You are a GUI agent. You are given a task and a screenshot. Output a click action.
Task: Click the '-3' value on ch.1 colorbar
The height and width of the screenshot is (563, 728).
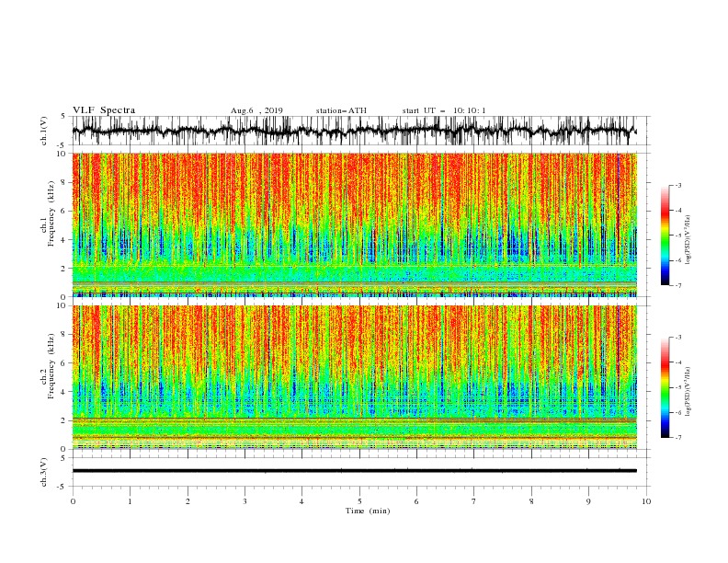click(x=677, y=185)
